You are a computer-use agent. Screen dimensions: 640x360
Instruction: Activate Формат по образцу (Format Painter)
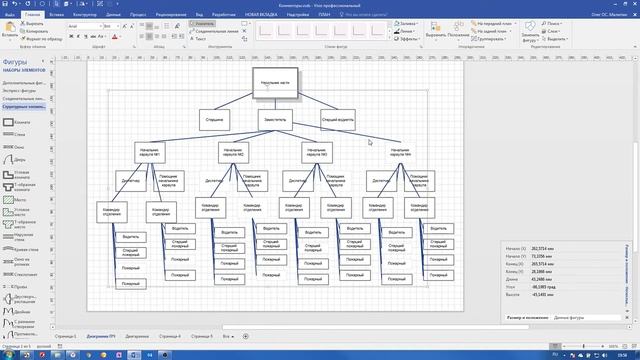(x=41, y=39)
